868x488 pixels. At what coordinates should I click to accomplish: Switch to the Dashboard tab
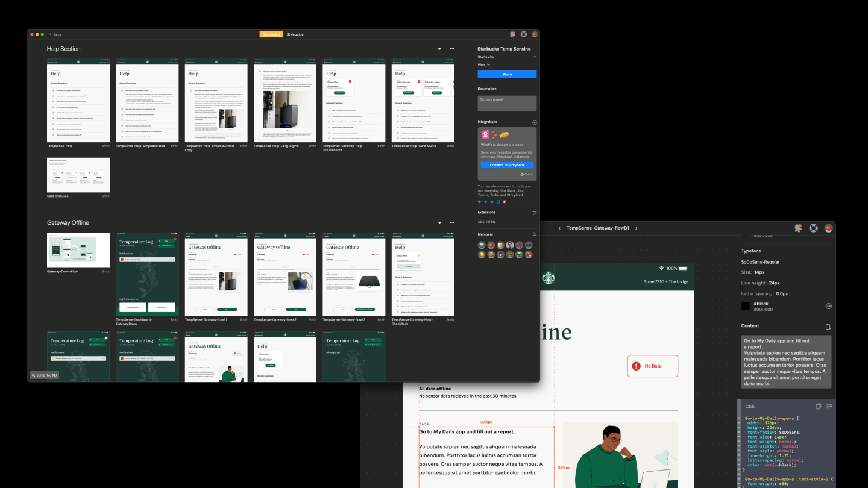pos(271,34)
